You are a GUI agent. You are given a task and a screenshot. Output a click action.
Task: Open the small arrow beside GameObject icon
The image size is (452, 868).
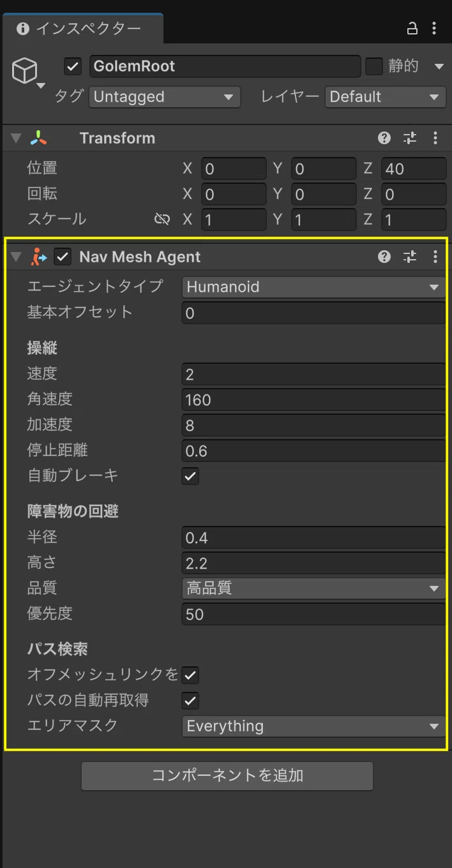tap(41, 86)
